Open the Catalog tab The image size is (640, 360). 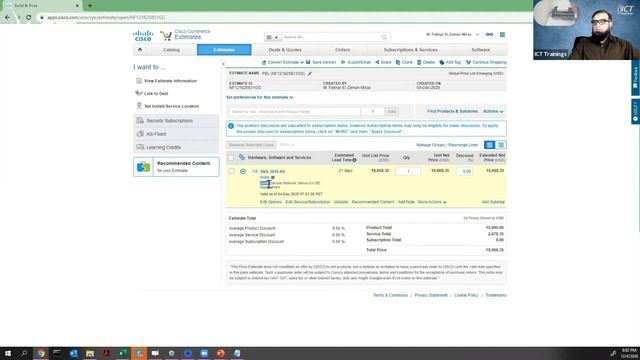tap(171, 50)
